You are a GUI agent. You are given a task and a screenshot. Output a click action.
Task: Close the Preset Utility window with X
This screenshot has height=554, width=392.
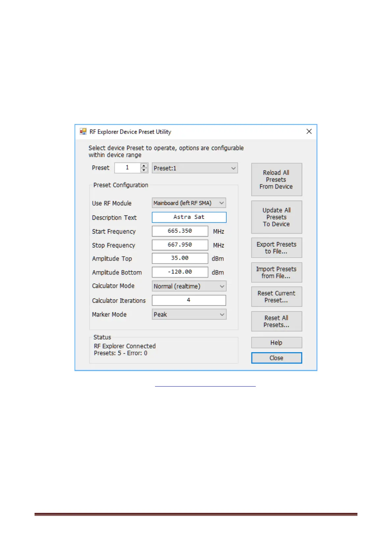309,131
